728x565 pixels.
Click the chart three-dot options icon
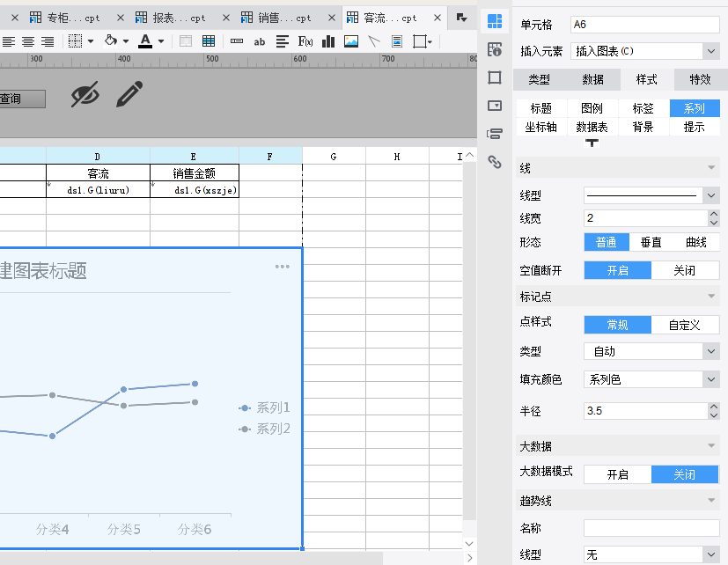(283, 267)
